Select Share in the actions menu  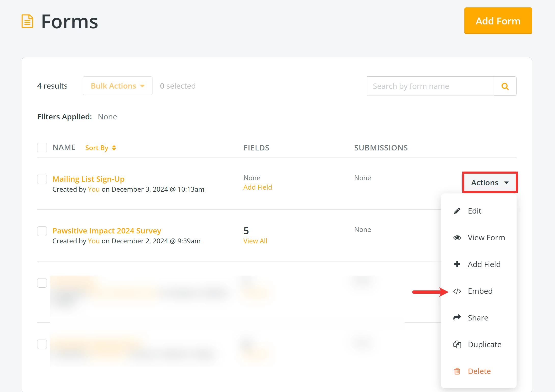pyautogui.click(x=478, y=318)
